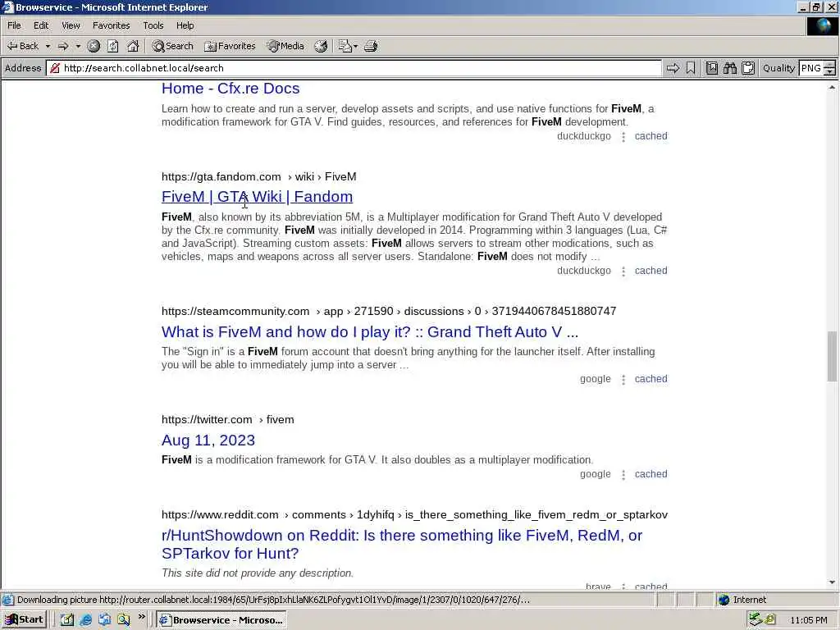Click the https://gta.fandom.com URL text
This screenshot has height=630, width=840.
221,177
